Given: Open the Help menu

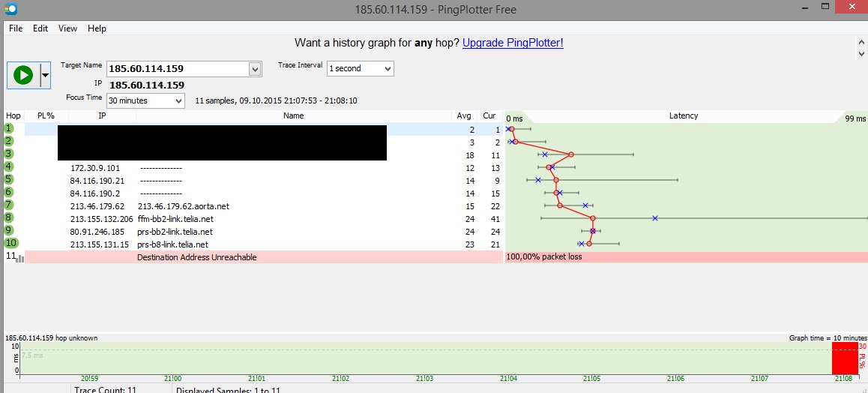Looking at the screenshot, I should (x=97, y=28).
